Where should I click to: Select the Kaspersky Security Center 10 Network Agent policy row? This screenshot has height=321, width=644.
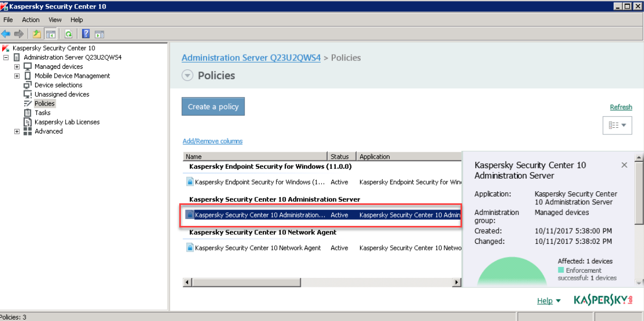click(x=322, y=248)
